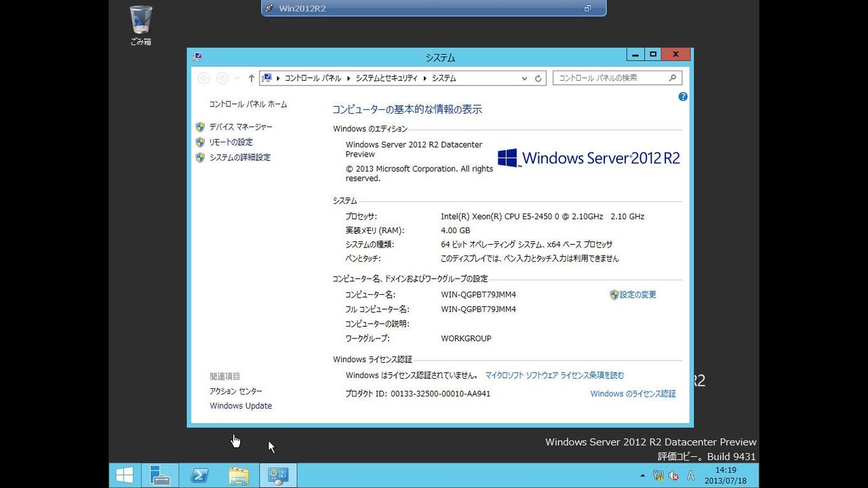Open デバイス マネージャー
Image resolution: width=868 pixels, height=488 pixels.
pos(241,127)
